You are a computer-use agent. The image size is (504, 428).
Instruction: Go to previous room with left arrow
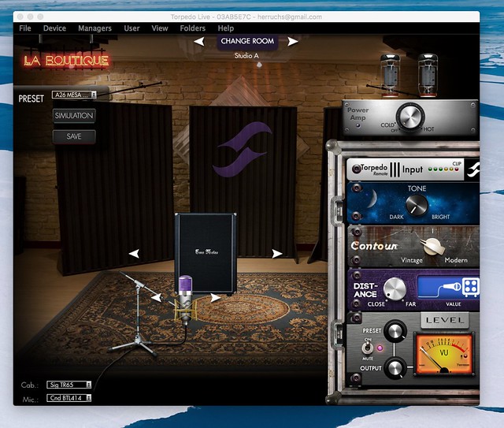coord(199,41)
